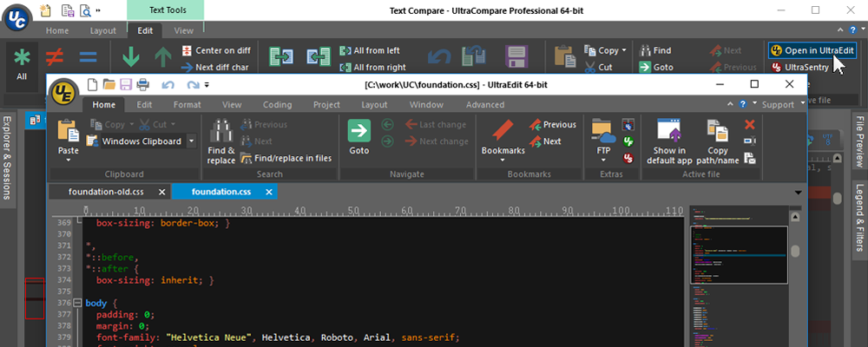Click the new session icon in UltraCompare title bar

[46, 10]
